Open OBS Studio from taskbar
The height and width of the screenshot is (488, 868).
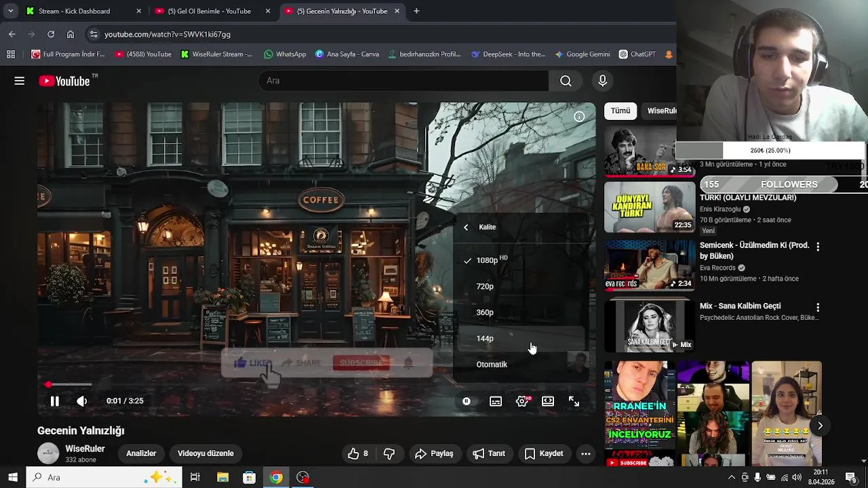coord(302,477)
